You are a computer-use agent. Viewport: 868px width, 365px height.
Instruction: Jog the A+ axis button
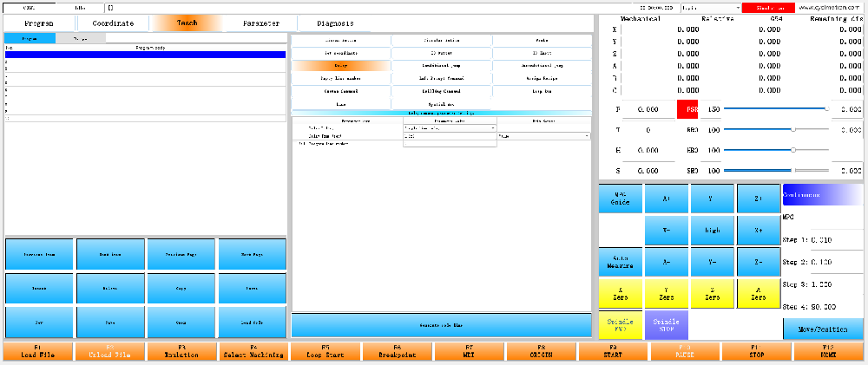tap(667, 199)
